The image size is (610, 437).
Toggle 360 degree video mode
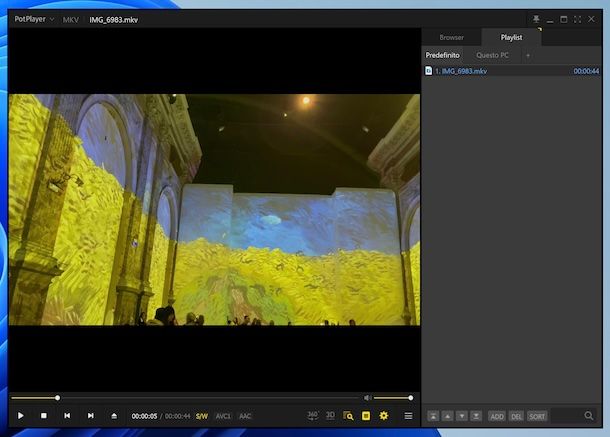click(x=312, y=416)
